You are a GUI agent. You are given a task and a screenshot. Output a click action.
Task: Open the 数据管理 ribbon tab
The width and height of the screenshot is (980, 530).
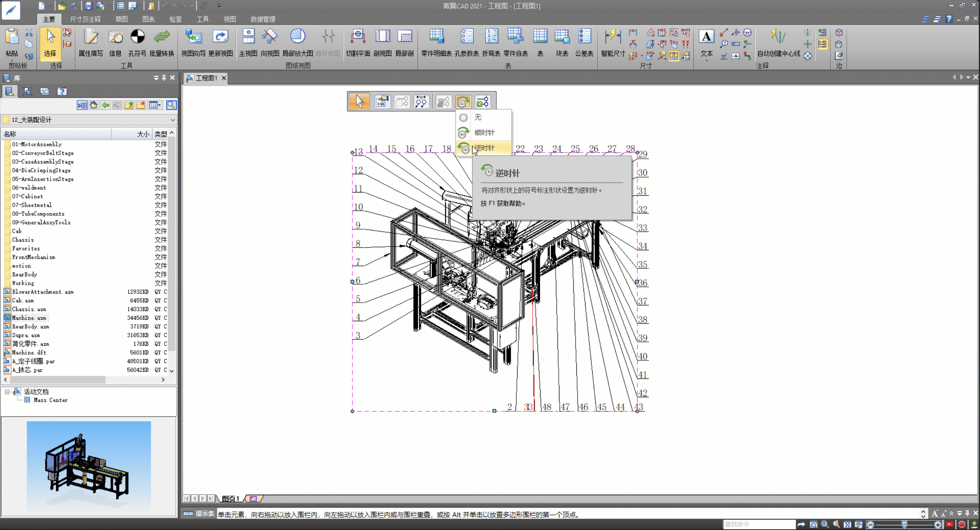click(263, 19)
